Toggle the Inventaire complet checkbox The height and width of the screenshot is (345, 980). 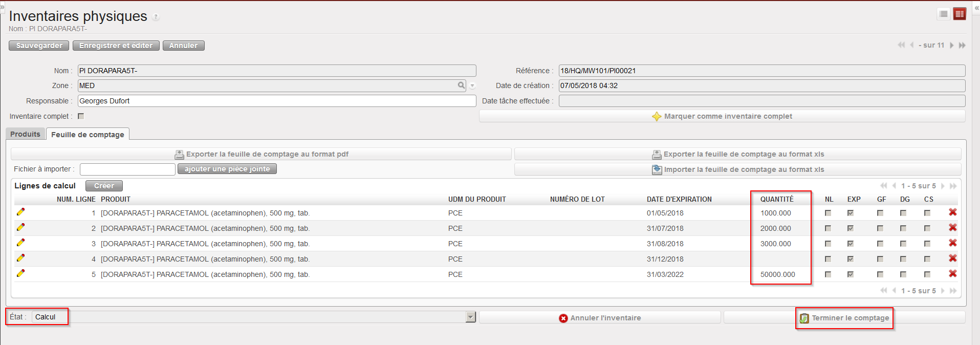pyautogui.click(x=81, y=116)
